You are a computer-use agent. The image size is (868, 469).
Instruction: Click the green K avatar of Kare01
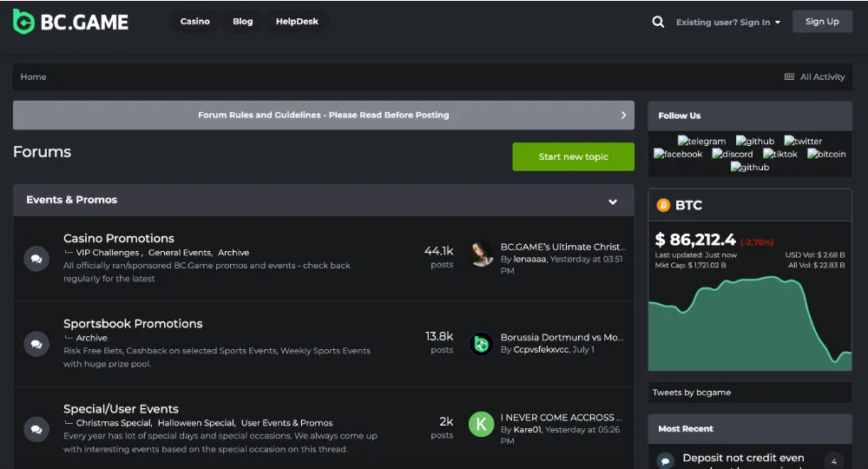(x=481, y=424)
